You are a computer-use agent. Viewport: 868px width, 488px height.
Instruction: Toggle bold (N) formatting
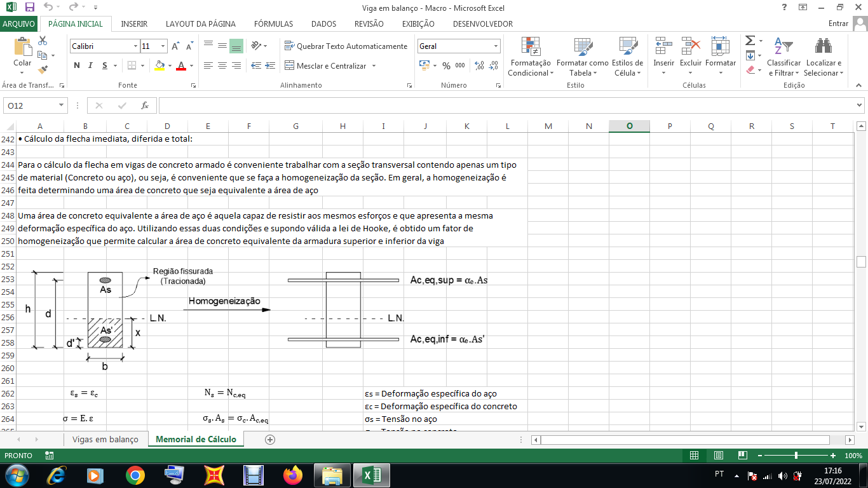click(x=77, y=65)
